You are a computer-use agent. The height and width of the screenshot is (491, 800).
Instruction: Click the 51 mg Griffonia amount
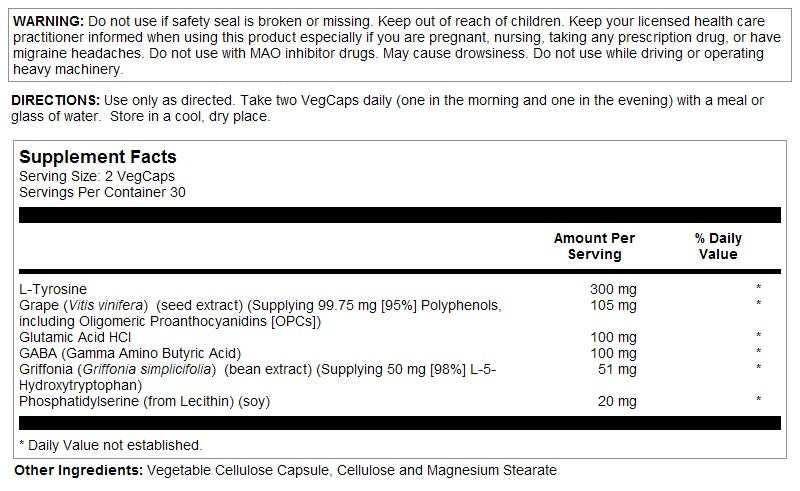click(619, 369)
